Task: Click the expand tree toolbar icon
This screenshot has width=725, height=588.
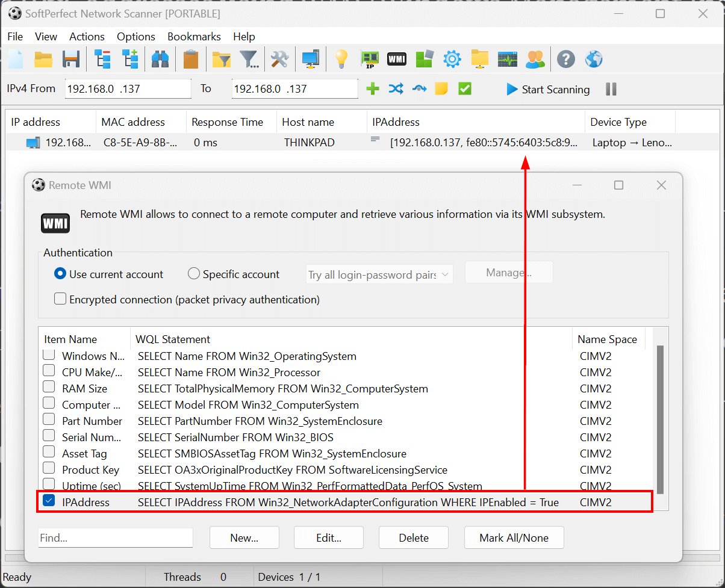Action: tap(130, 59)
